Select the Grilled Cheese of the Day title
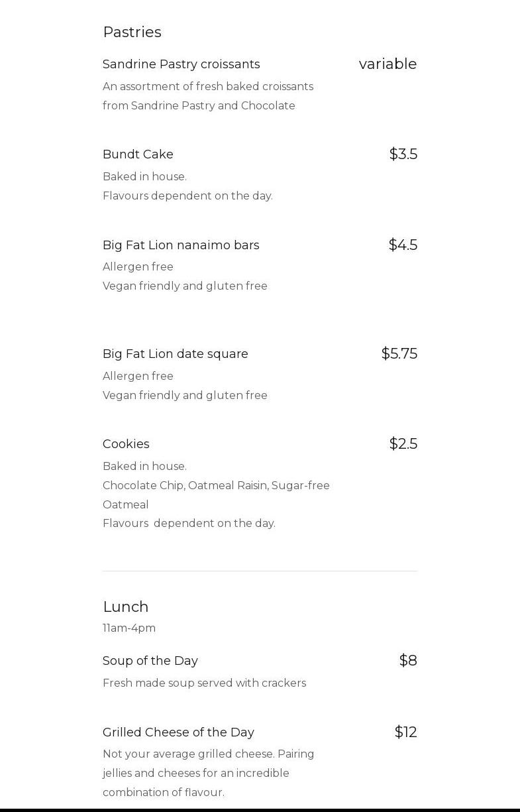This screenshot has width=520, height=812. click(x=178, y=732)
